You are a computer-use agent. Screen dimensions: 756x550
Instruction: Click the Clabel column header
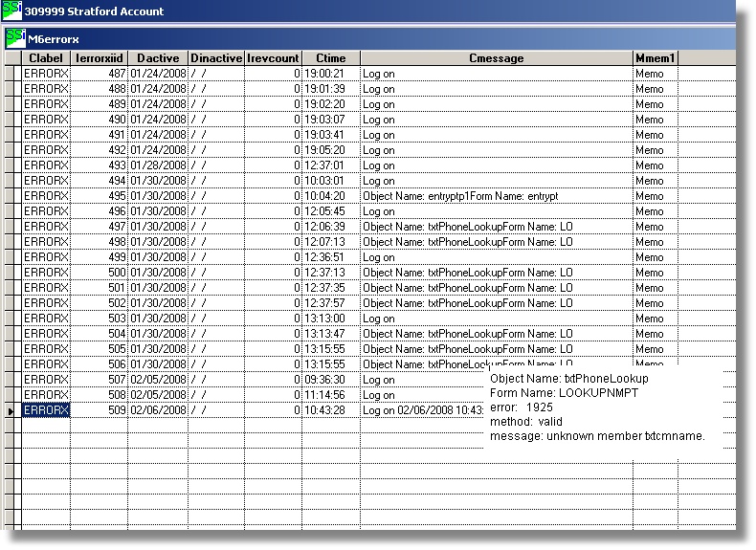[46, 58]
